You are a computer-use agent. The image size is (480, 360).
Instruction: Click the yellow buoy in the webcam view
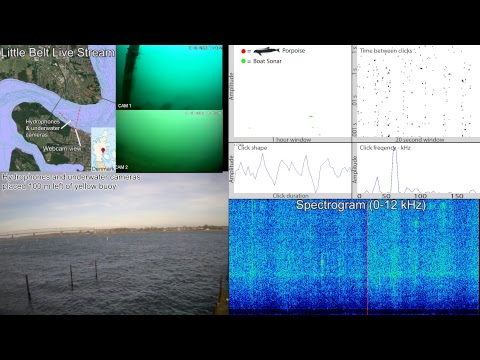click(x=107, y=238)
